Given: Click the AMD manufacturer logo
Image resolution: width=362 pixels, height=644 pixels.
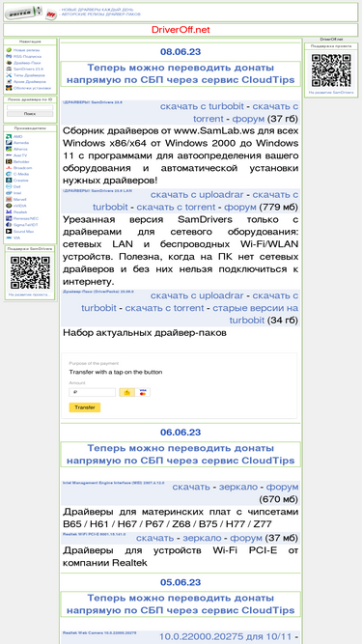Looking at the screenshot, I should (9, 136).
